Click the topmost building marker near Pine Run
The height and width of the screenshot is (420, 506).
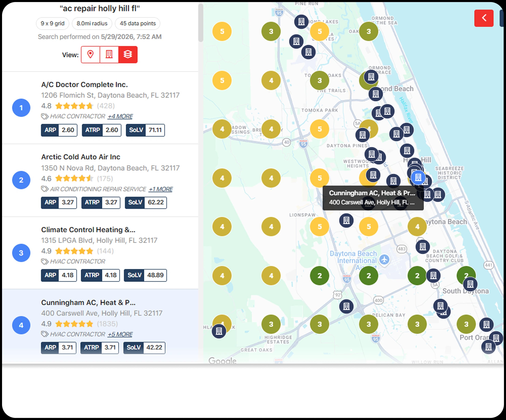point(301,22)
